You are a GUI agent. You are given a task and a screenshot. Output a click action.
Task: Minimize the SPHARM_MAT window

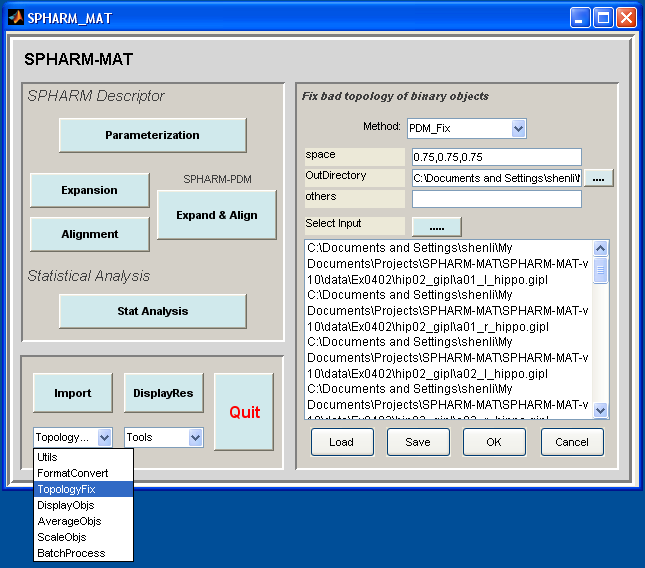[580, 18]
